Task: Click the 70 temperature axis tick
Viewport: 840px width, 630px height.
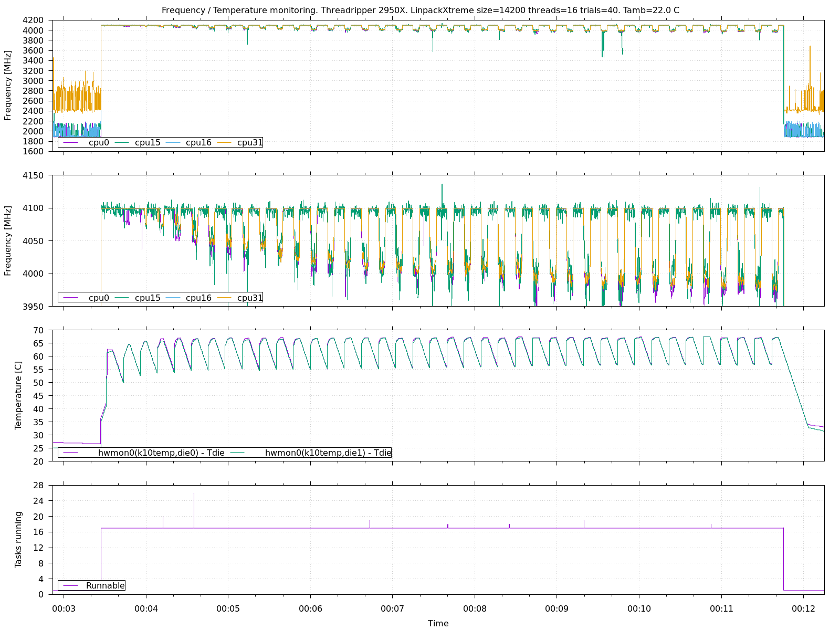Action: coord(39,330)
